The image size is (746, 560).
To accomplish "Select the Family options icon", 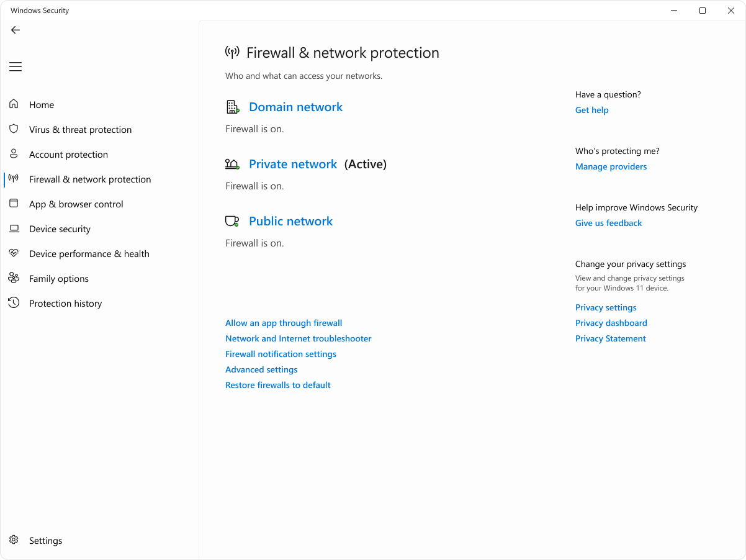I will (x=14, y=278).
